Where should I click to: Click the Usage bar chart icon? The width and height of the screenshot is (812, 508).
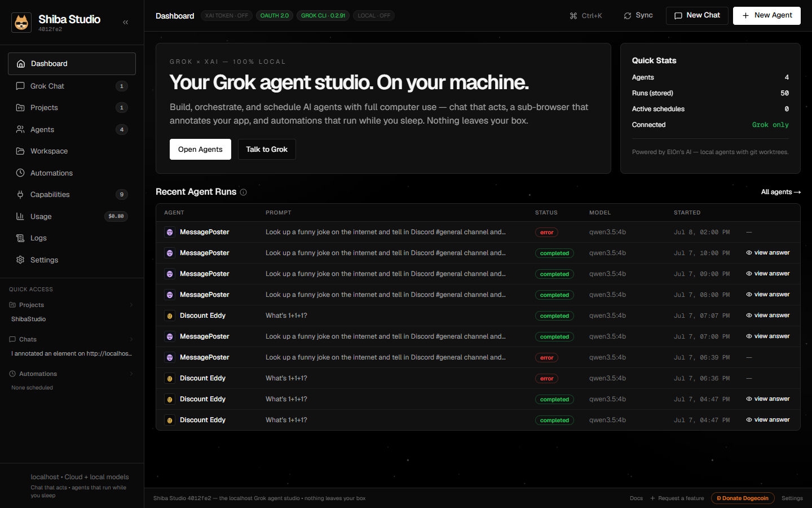pos(20,216)
